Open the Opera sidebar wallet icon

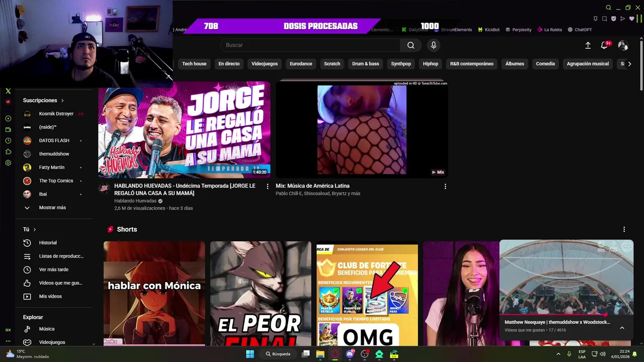8,130
